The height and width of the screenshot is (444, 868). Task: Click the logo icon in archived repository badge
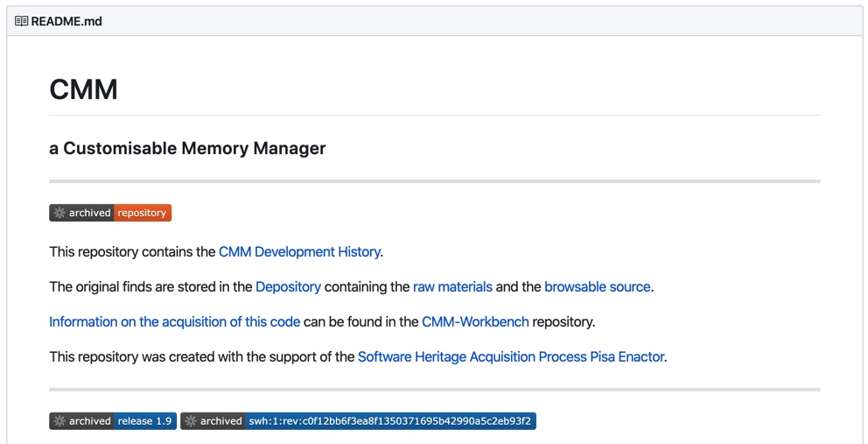[x=59, y=213]
